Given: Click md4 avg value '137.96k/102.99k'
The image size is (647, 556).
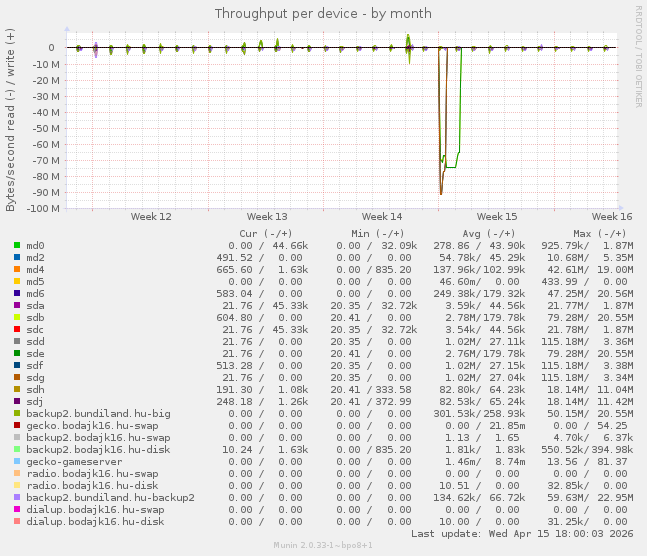Looking at the screenshot, I should tap(479, 270).
